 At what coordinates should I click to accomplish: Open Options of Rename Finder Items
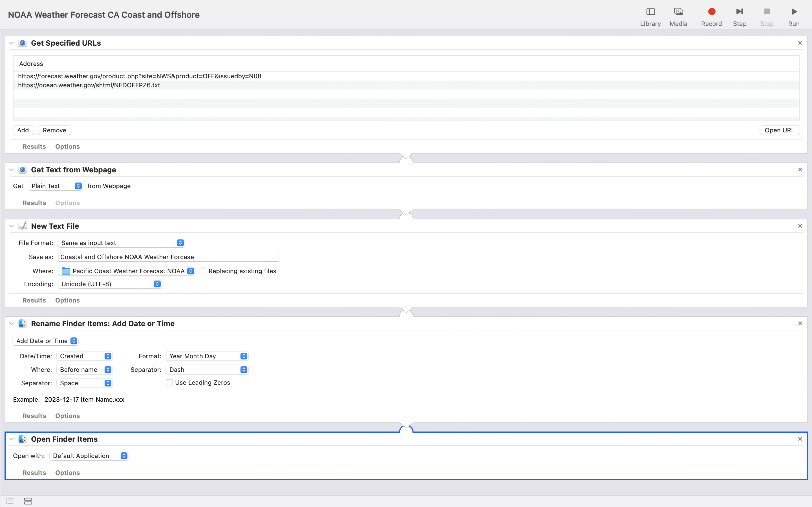(67, 416)
